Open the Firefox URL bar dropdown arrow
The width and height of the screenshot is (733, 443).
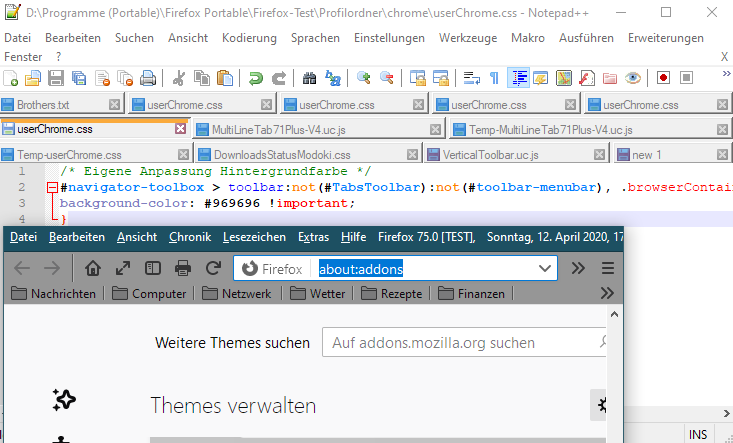[544, 268]
